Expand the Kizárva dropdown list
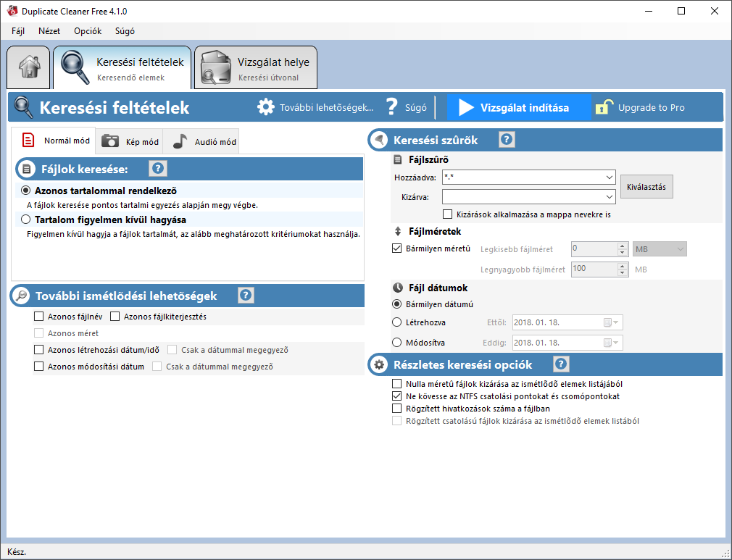Image resolution: width=732 pixels, height=560 pixels. pyautogui.click(x=607, y=196)
